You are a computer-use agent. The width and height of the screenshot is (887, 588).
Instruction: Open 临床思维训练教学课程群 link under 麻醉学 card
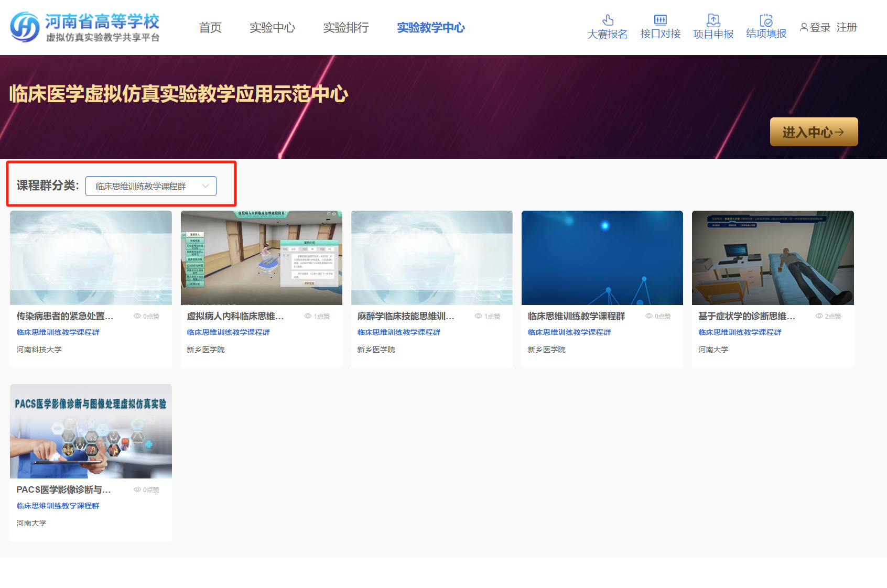[398, 332]
